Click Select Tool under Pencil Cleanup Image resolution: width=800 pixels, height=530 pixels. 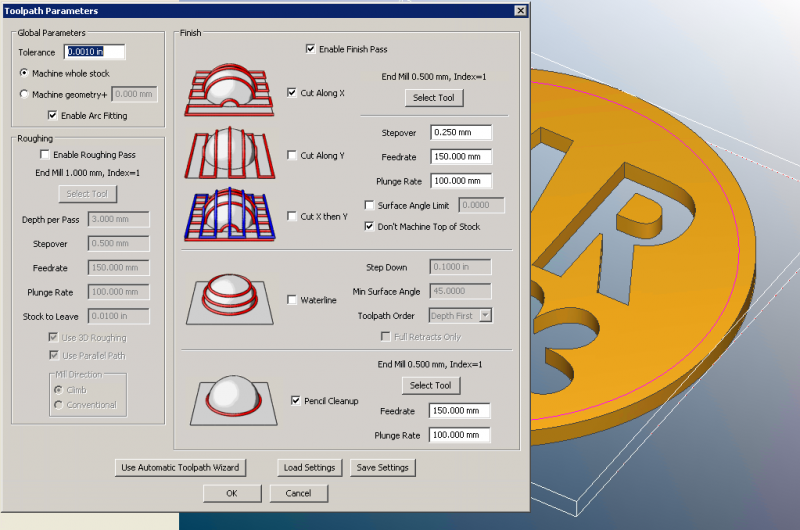431,385
